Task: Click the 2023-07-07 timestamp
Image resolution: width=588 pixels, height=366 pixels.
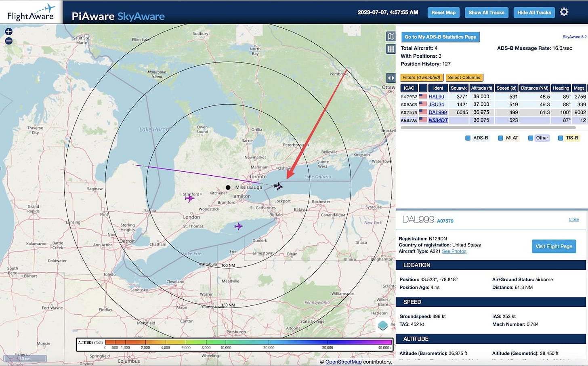Action: [x=388, y=13]
